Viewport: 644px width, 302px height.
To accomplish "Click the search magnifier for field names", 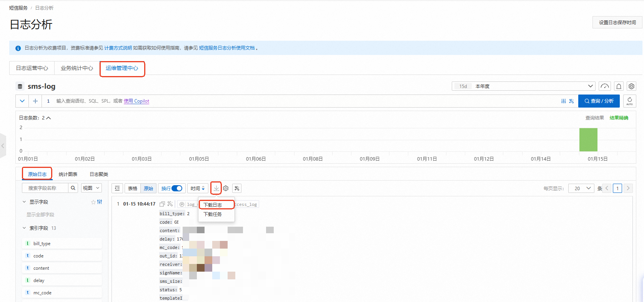I will click(x=73, y=188).
